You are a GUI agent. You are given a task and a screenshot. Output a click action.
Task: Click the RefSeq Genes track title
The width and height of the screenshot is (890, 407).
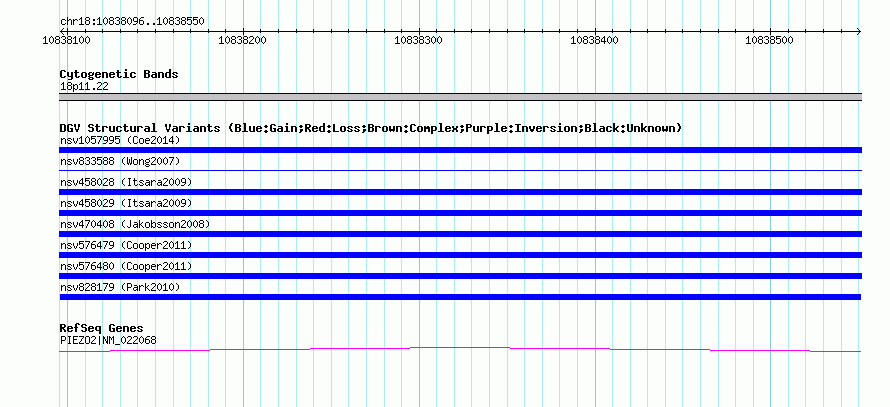(101, 328)
